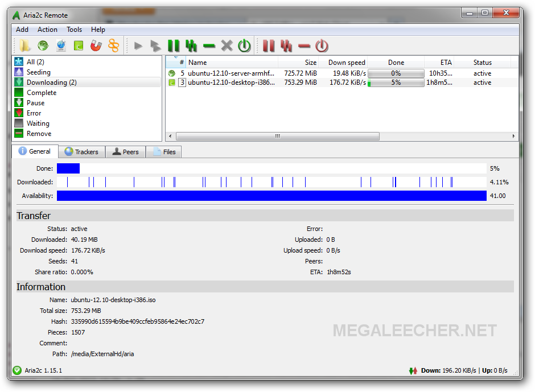Select the Pause filter
Image resolution: width=535 pixels, height=392 pixels.
(87, 102)
